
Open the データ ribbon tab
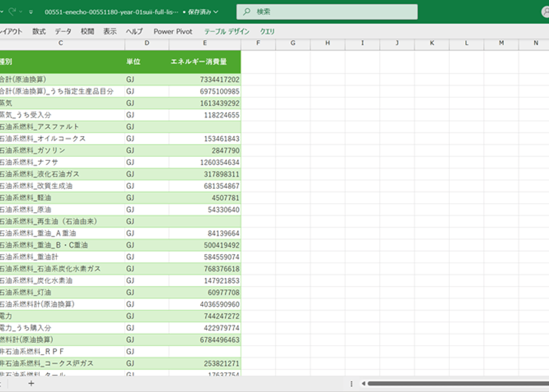[x=63, y=31]
